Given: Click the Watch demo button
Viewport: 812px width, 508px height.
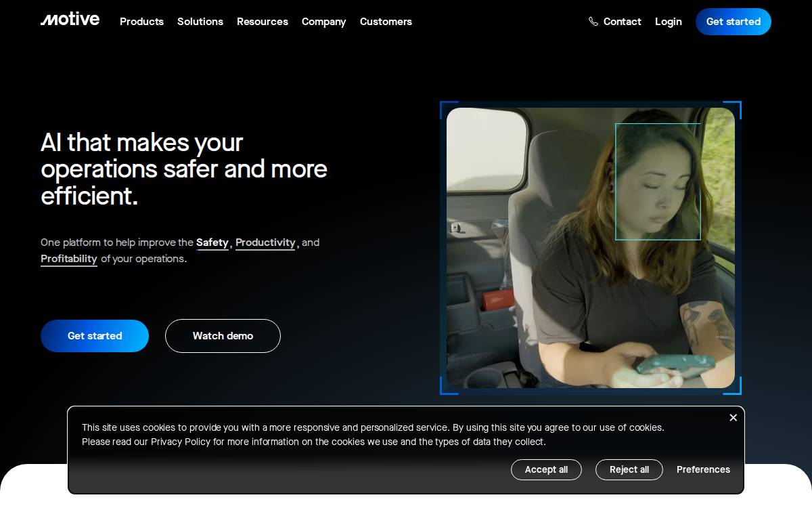Looking at the screenshot, I should tap(223, 336).
